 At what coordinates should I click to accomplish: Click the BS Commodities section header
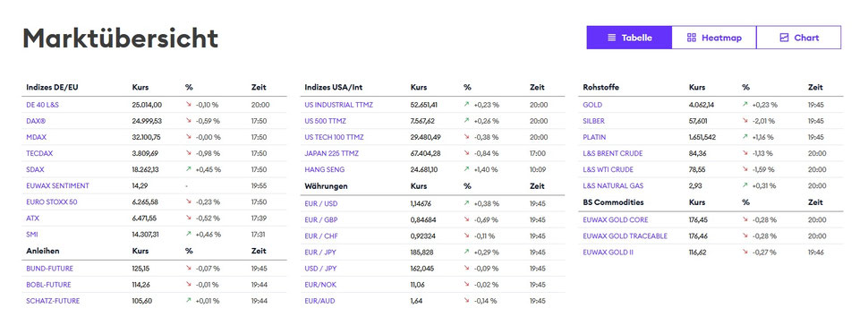pos(613,202)
